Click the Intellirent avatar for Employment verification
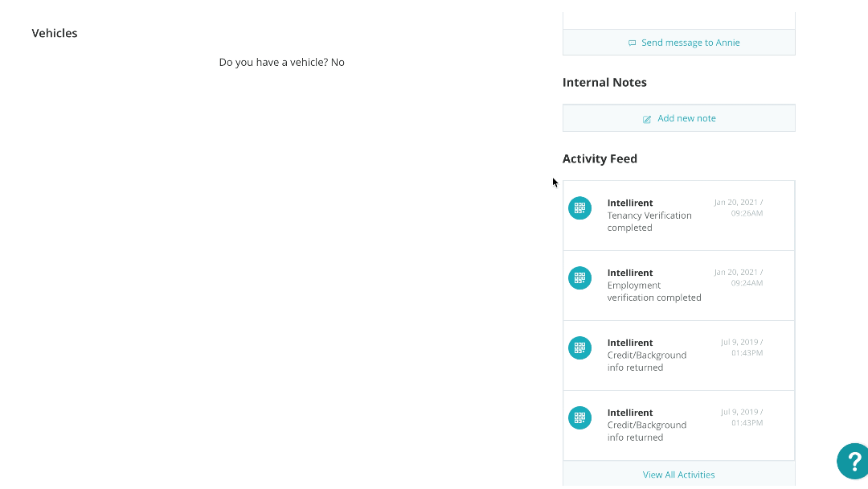 pos(579,277)
